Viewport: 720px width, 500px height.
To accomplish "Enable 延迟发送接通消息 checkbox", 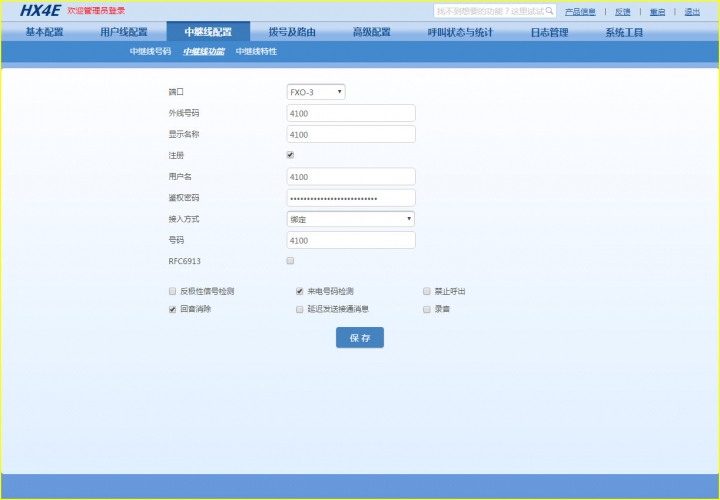I will [x=299, y=309].
